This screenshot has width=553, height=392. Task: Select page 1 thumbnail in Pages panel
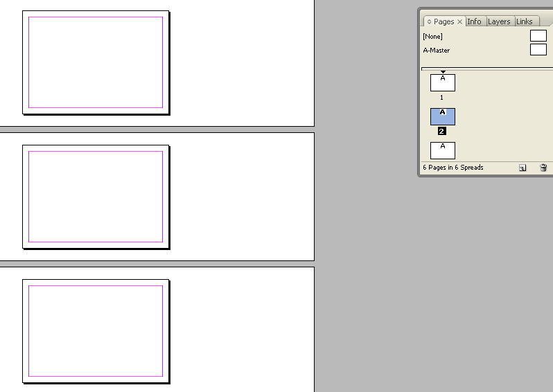click(443, 82)
